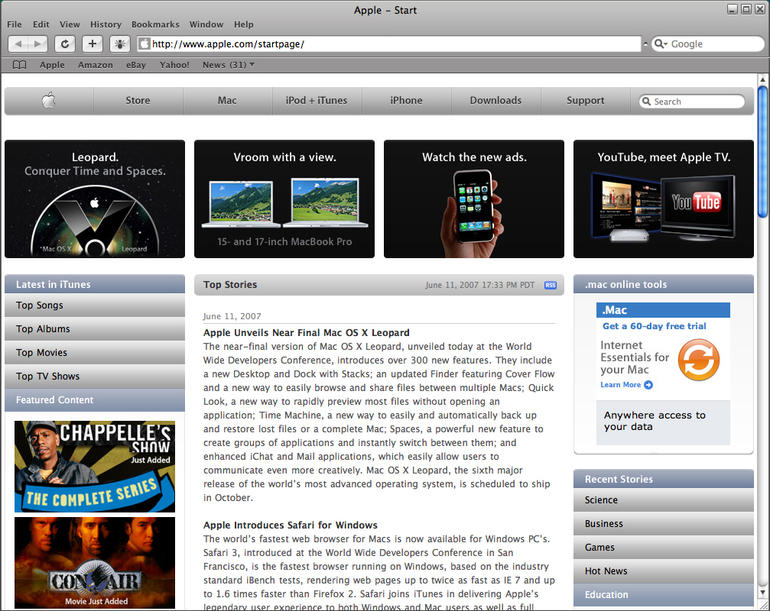Screen dimensions: 770x611
Task: Reload the current page
Action: (65, 44)
